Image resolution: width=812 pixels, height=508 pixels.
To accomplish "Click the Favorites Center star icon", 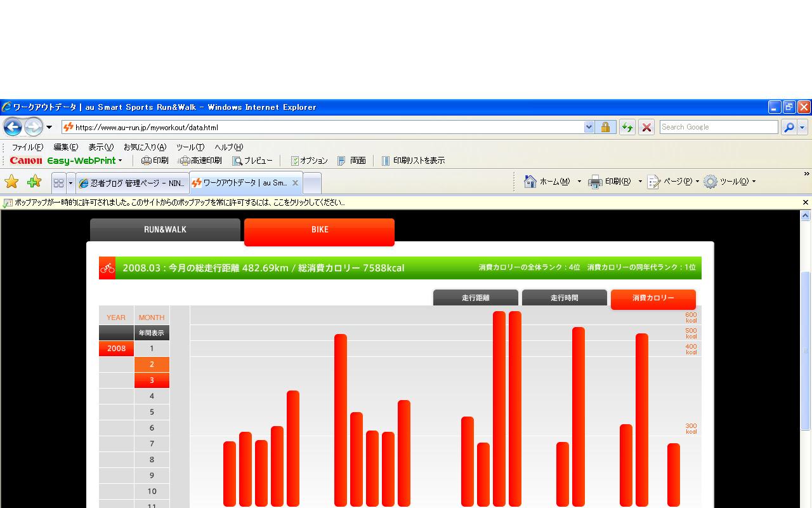I will [11, 182].
